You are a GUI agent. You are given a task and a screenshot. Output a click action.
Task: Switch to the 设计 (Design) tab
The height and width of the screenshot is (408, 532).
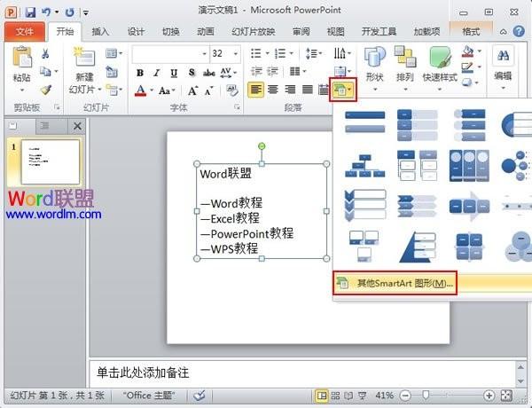136,32
